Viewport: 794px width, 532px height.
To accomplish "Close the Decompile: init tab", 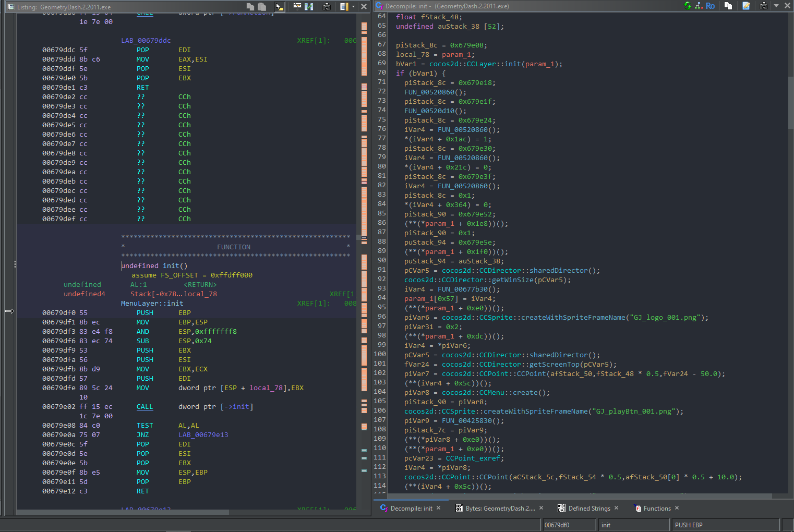I will pos(438,508).
